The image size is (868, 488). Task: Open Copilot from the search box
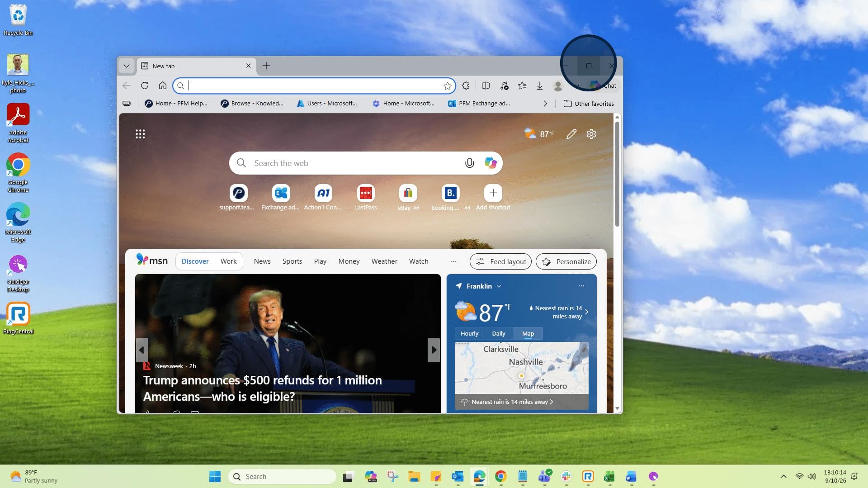491,163
